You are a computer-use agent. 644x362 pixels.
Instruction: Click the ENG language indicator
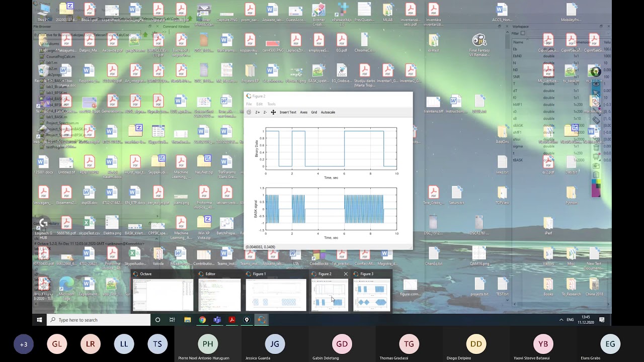[x=570, y=320]
